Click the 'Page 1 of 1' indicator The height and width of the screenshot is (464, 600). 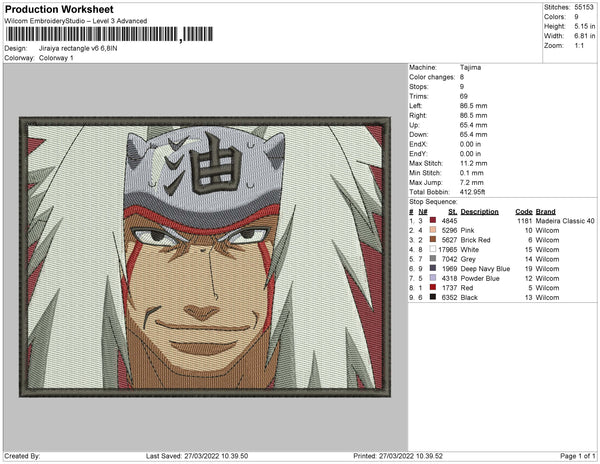[578, 456]
